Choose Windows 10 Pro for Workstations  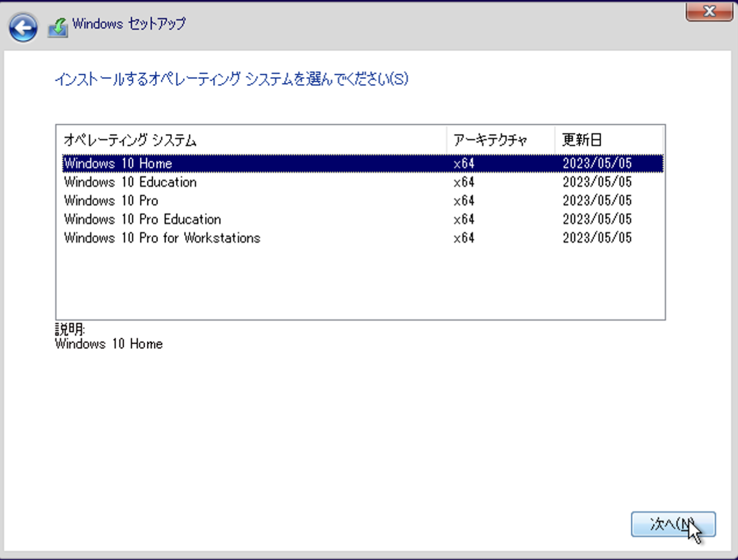point(161,238)
